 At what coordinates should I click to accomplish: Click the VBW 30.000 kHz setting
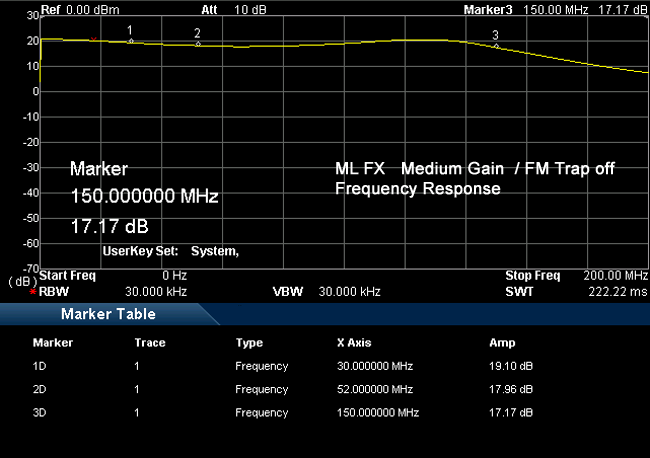pyautogui.click(x=326, y=292)
